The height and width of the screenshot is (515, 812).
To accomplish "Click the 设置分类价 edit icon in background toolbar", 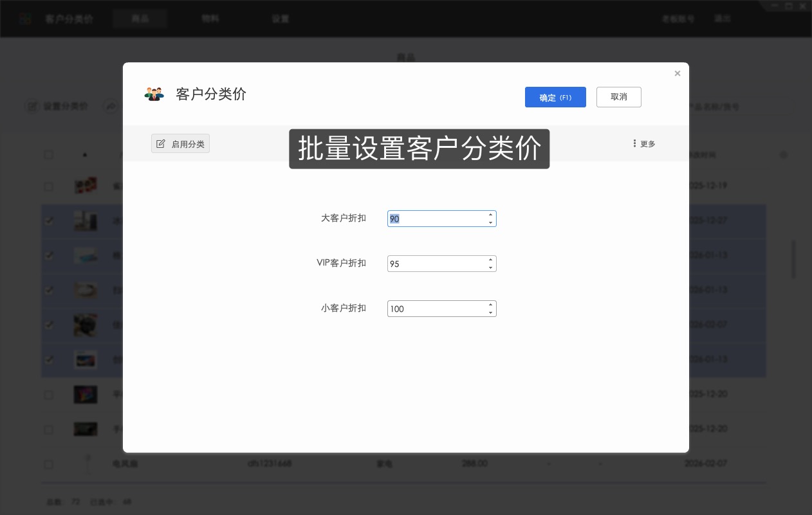I will [x=33, y=107].
